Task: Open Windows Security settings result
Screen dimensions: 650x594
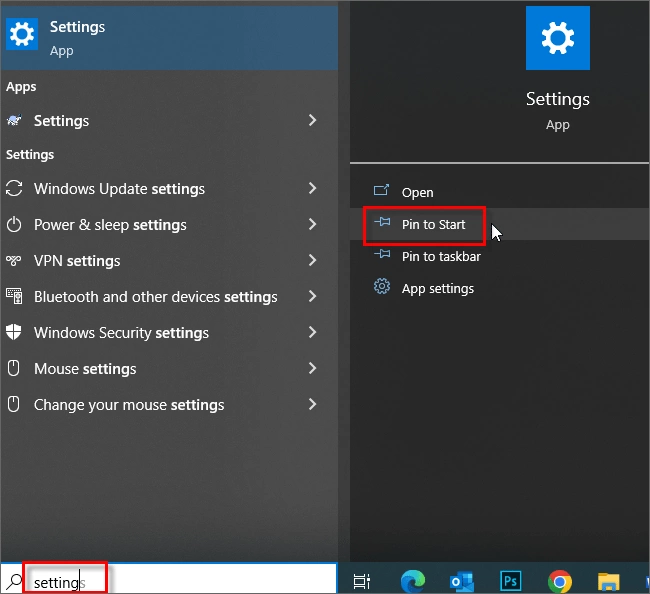Action: coord(169,333)
